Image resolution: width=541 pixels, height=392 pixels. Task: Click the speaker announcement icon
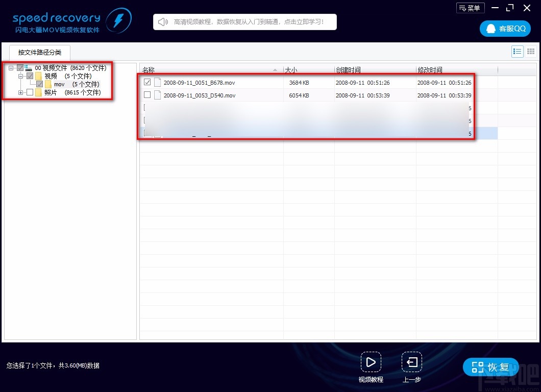163,22
